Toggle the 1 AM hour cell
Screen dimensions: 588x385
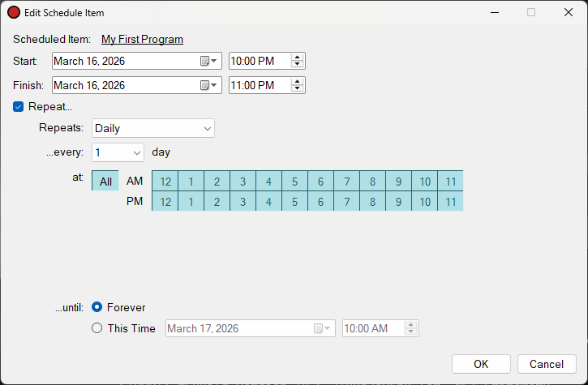coord(191,181)
